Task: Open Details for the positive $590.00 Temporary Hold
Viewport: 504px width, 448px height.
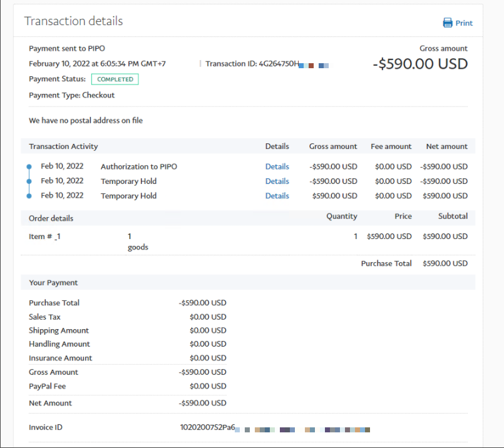Action: tap(277, 196)
